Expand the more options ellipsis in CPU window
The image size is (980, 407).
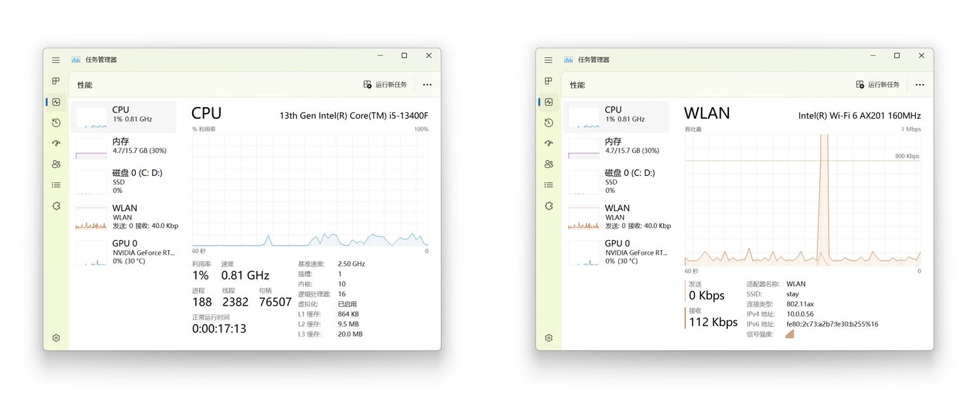[427, 84]
